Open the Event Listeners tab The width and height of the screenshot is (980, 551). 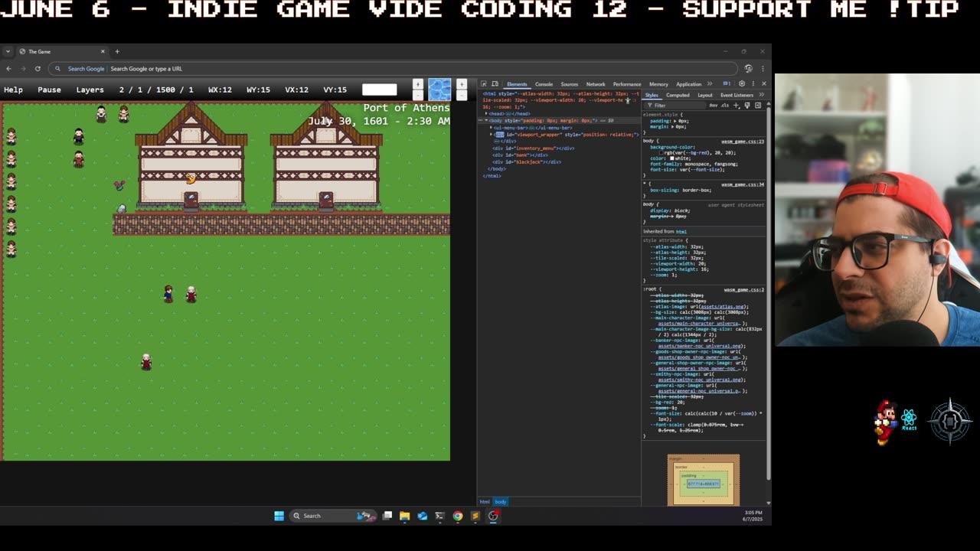[737, 95]
